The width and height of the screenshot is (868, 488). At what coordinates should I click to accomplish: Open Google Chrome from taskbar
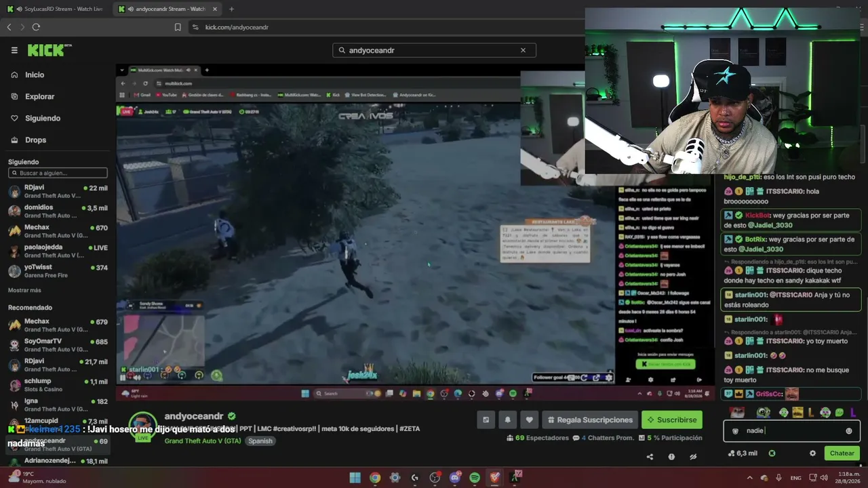click(375, 478)
